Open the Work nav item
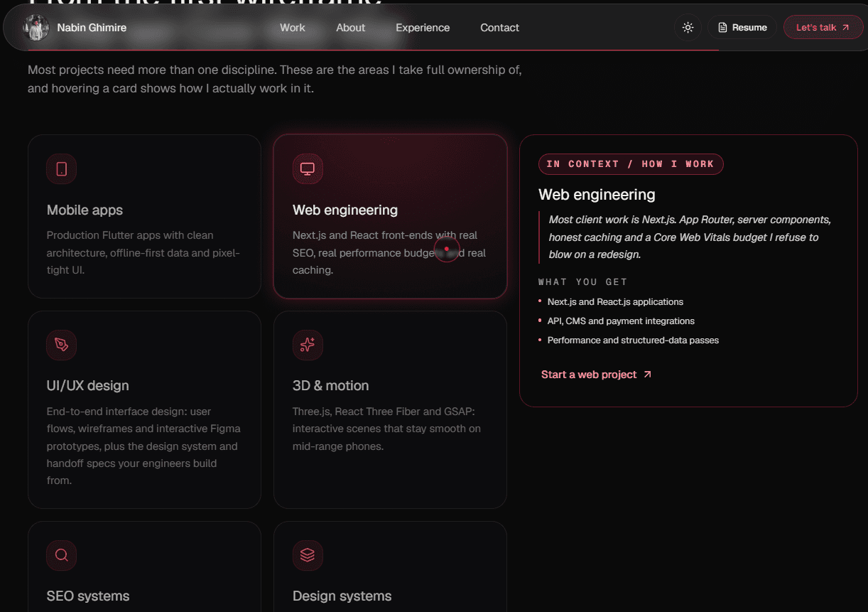Screen dimensions: 868x612 pos(293,28)
